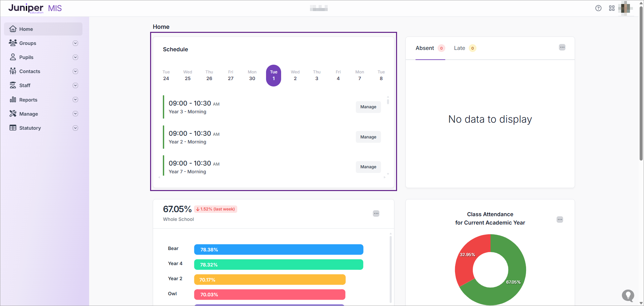
Task: Open the help question-mark icon
Action: pos(598,8)
